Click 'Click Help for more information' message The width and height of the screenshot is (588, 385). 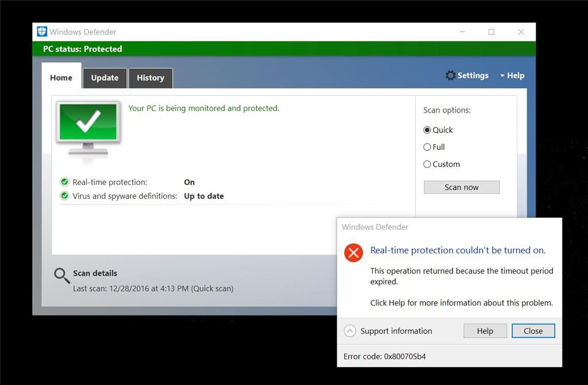coord(462,303)
